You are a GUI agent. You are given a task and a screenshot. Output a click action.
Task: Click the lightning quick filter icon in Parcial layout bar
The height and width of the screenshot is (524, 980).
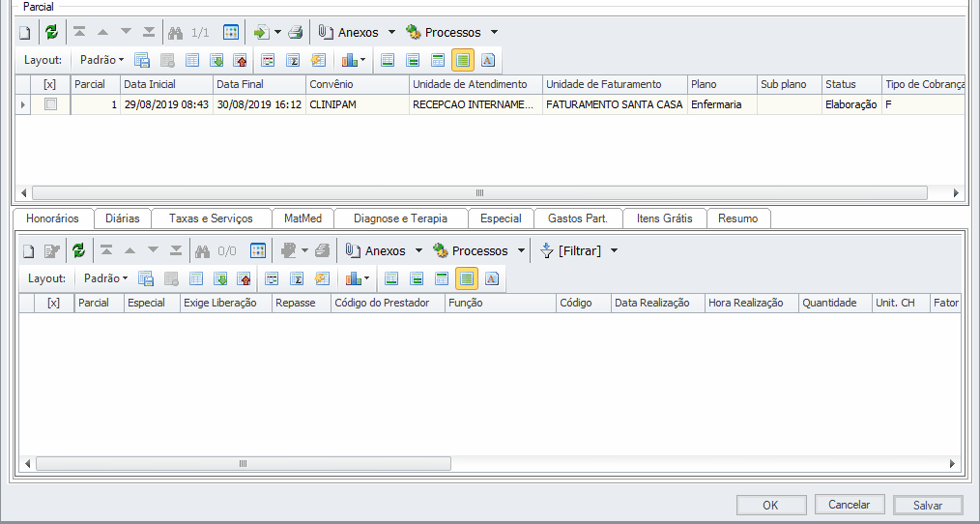coord(318,60)
